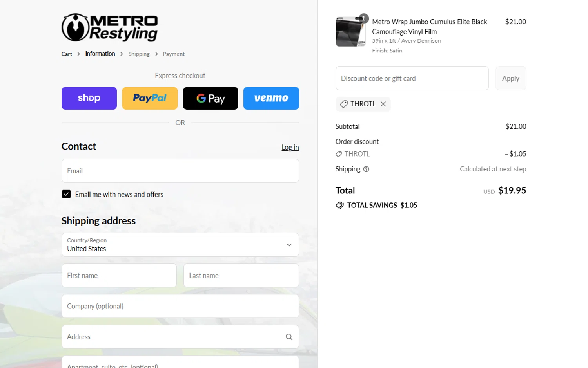Focus the Discount code or gift card field
The height and width of the screenshot is (368, 588).
click(x=412, y=78)
